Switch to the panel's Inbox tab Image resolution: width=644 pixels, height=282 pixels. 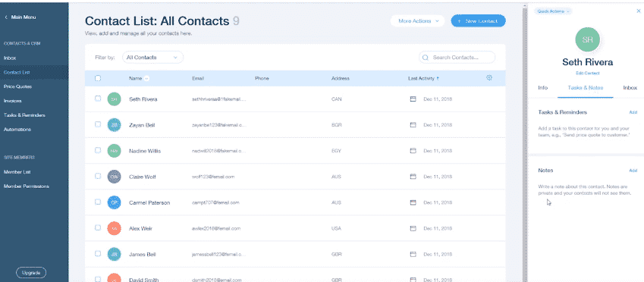[x=630, y=88]
